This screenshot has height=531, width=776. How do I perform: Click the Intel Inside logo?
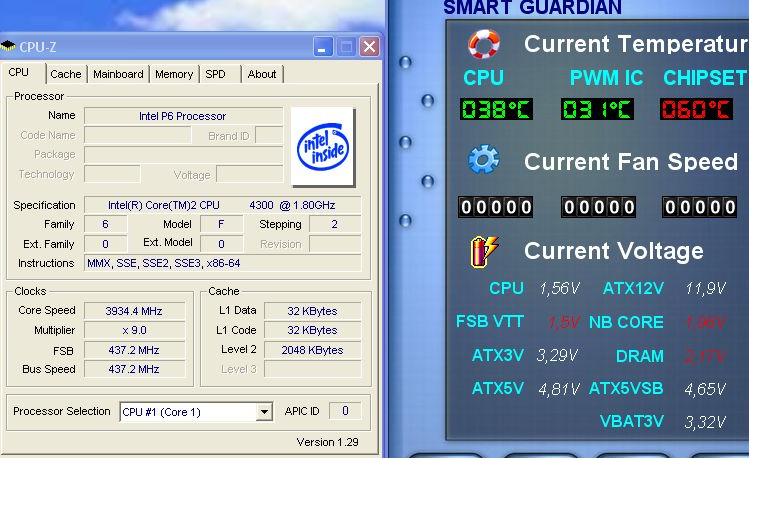(x=323, y=147)
